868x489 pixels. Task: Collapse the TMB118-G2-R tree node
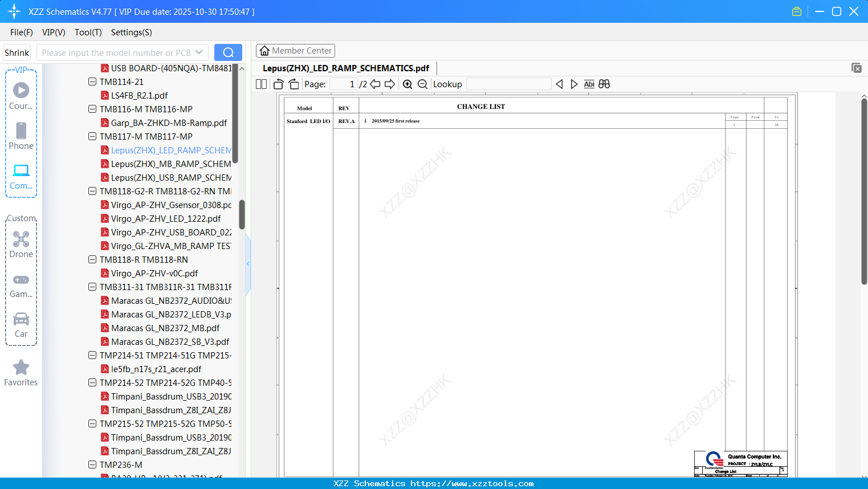pos(92,191)
